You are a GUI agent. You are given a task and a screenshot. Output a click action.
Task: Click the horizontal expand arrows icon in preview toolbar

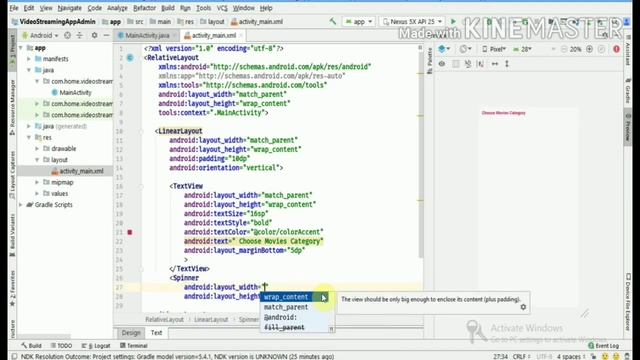tap(495, 64)
